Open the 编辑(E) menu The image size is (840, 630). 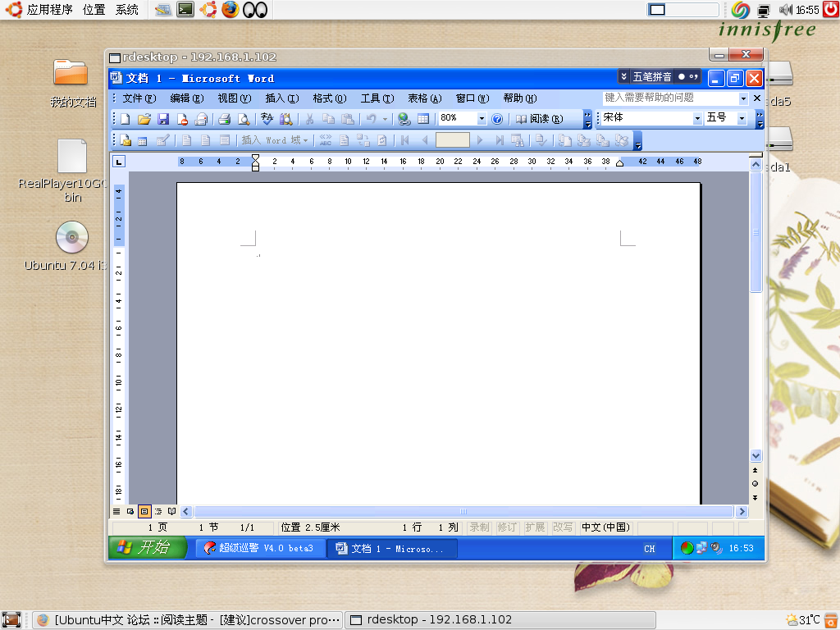tap(187, 98)
